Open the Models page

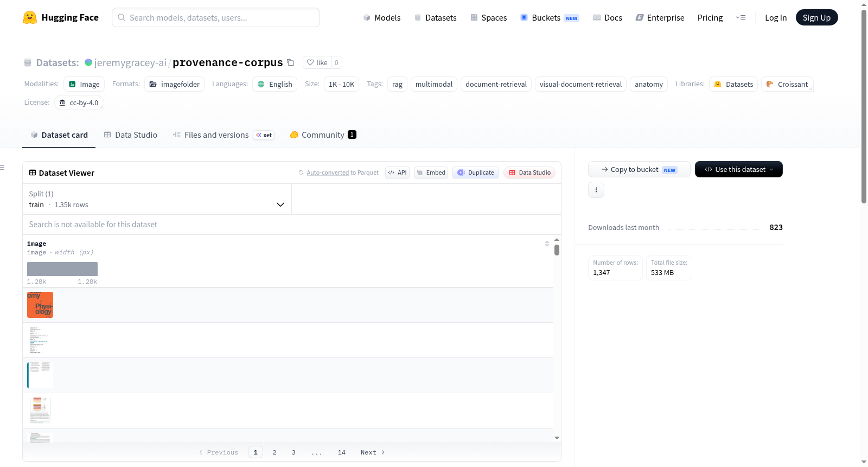(x=382, y=17)
